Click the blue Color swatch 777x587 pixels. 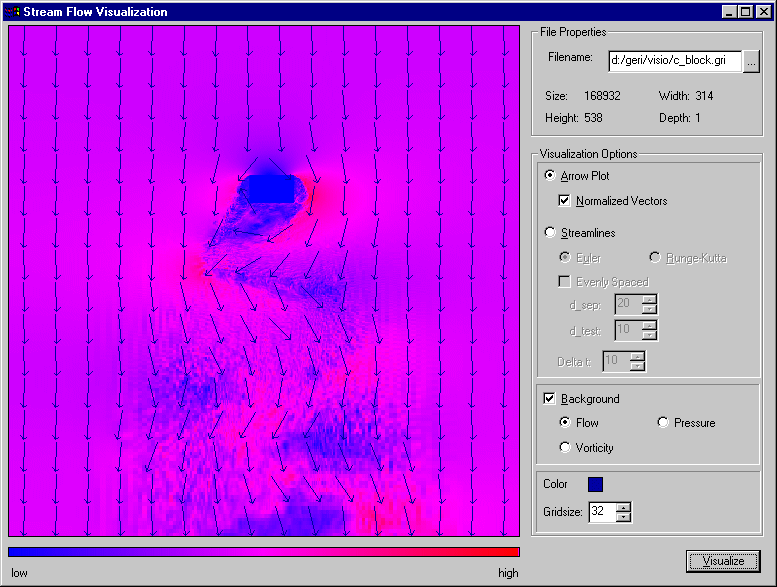[x=595, y=484]
